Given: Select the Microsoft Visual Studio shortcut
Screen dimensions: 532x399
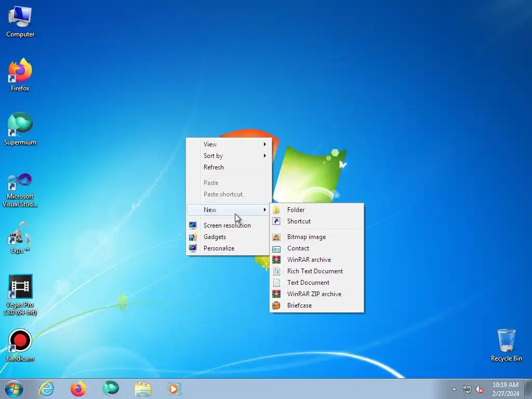Looking at the screenshot, I should point(20,190).
